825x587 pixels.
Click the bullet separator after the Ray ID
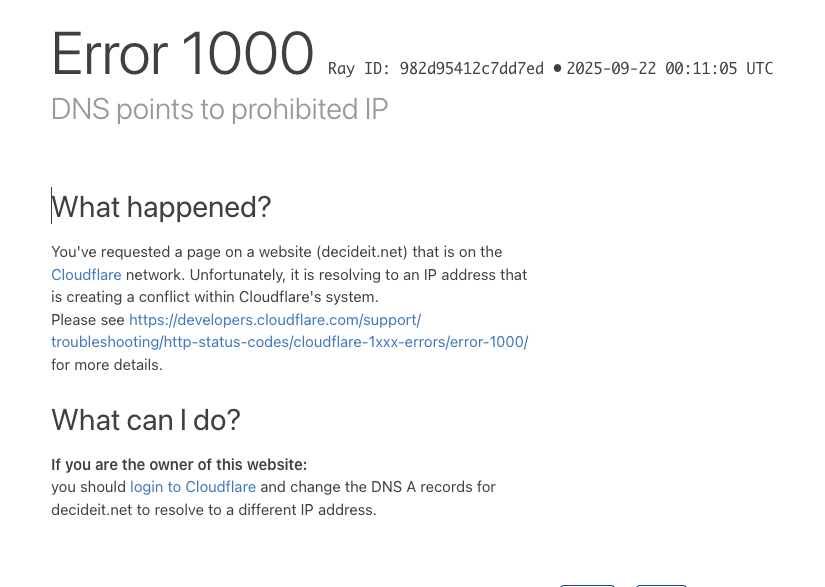pyautogui.click(x=557, y=68)
